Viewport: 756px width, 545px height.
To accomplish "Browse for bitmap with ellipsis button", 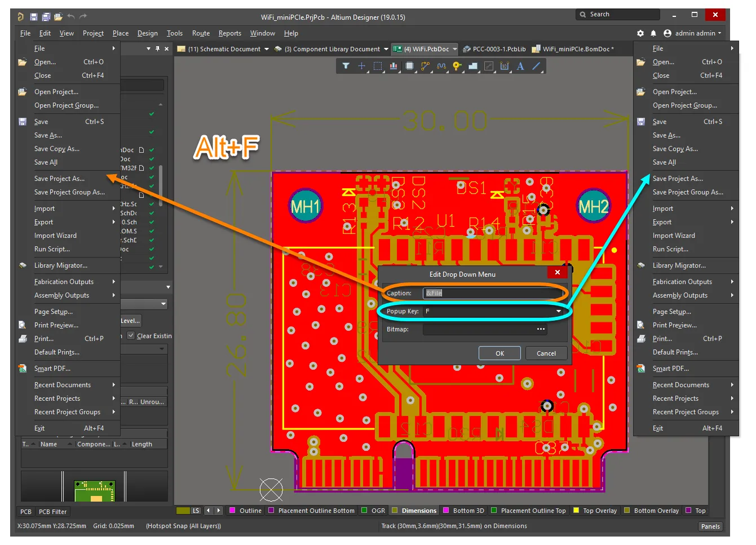I will pyautogui.click(x=541, y=329).
